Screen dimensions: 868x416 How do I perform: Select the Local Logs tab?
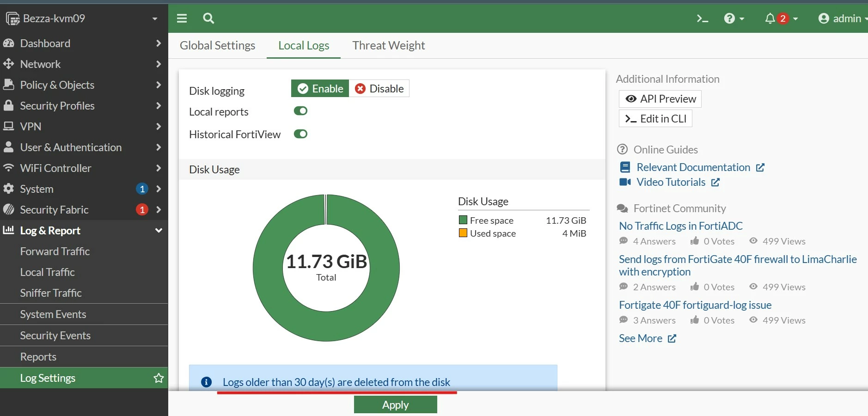304,45
